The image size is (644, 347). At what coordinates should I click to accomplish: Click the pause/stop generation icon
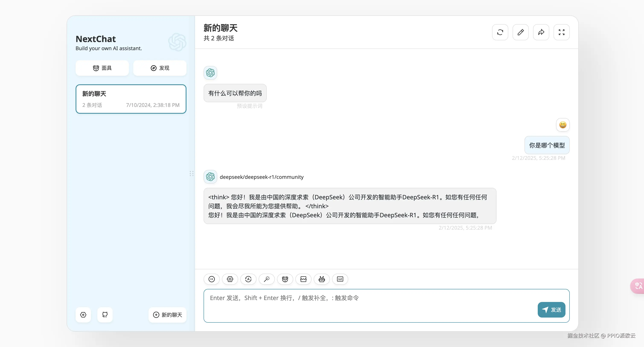211,279
